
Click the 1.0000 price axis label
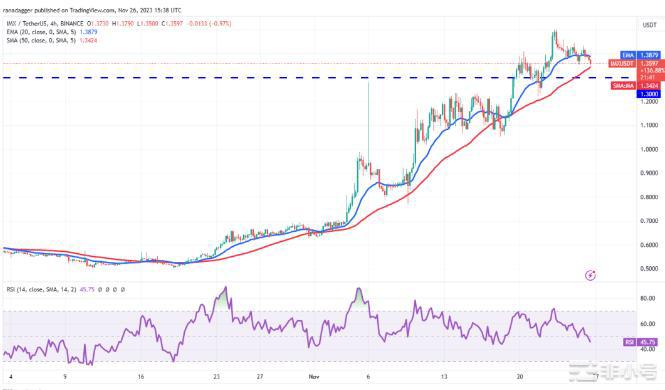pos(649,149)
